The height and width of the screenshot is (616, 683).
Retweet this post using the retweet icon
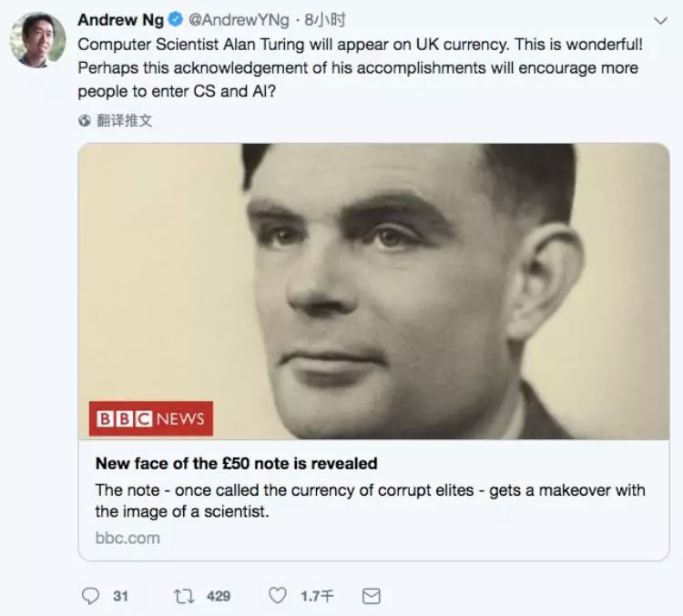click(x=183, y=596)
